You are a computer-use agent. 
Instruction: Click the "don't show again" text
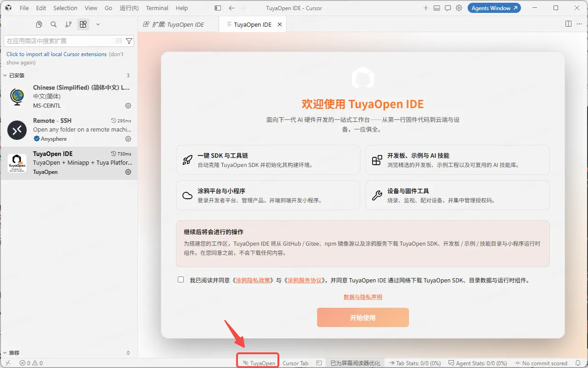(x=65, y=58)
